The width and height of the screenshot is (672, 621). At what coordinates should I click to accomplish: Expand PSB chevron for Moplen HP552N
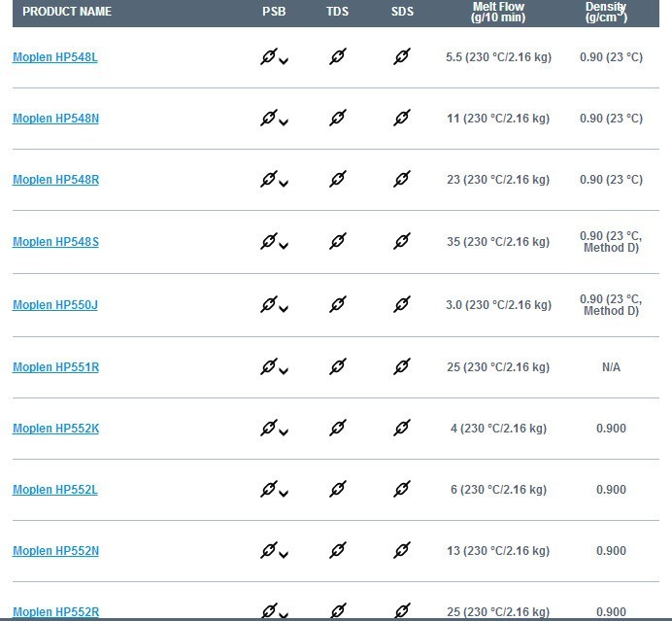tap(284, 555)
